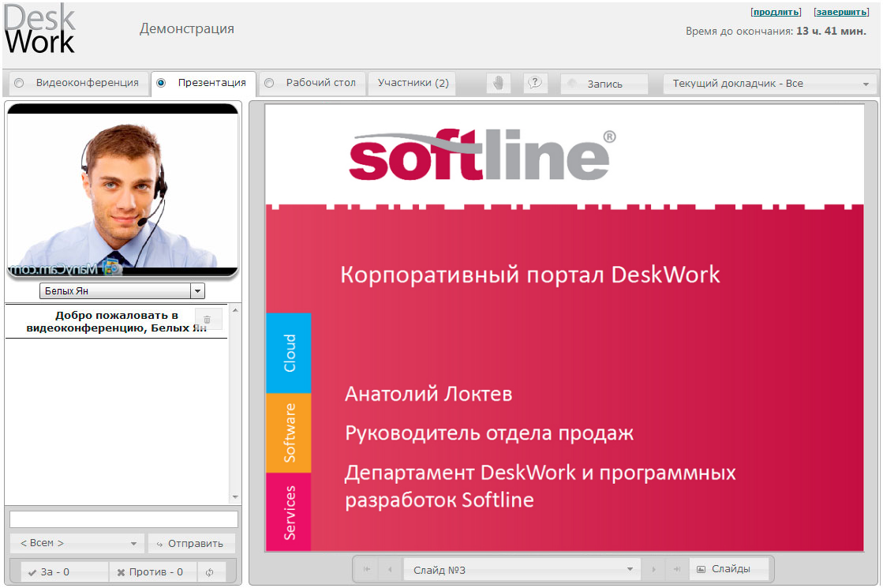Viewport: 883px width, 588px height.
Task: Open the Слайды button
Action: tap(728, 569)
